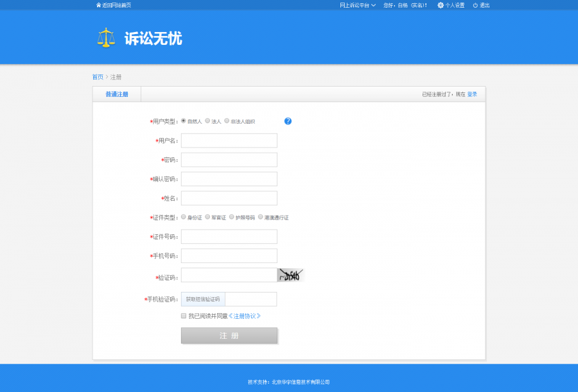Select the 自然人 user type radio
578x392 pixels.
[184, 121]
